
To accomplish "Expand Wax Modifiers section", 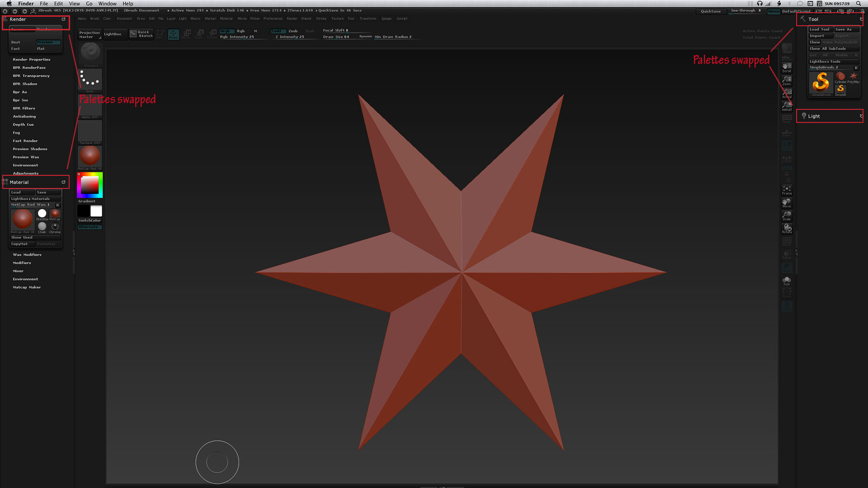I will point(27,254).
